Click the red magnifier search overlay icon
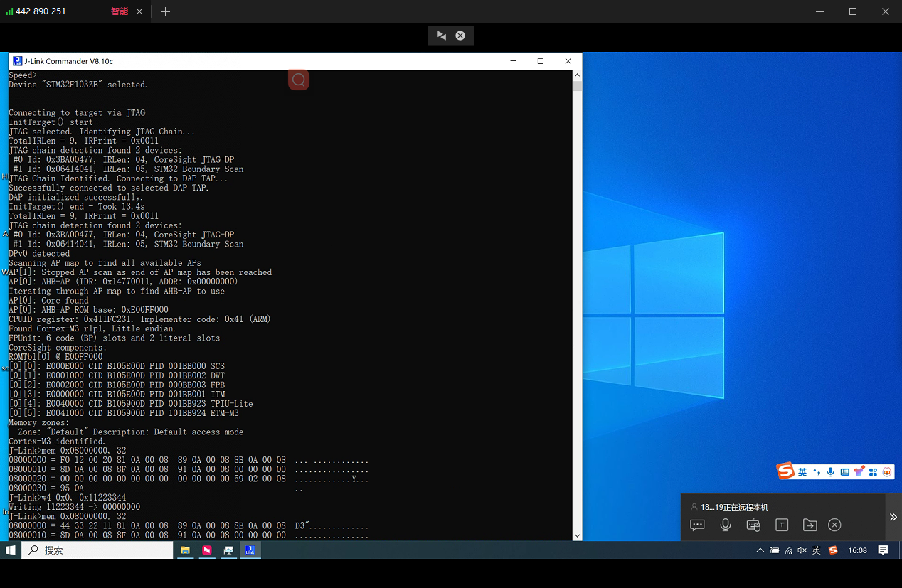The image size is (902, 588). click(x=299, y=80)
